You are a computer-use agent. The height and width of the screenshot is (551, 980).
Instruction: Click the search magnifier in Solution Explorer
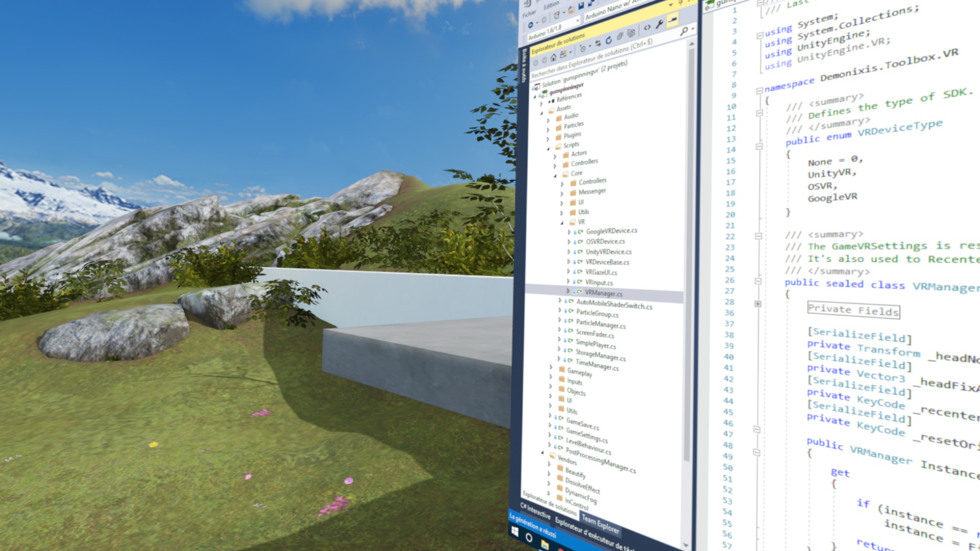click(684, 32)
